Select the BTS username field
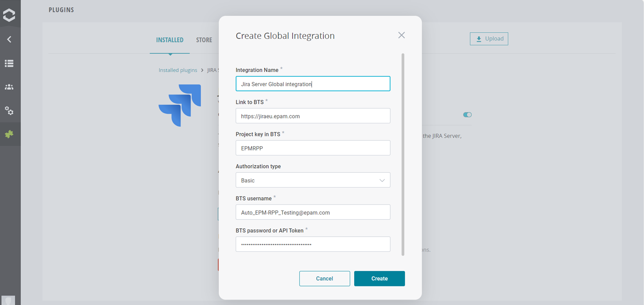This screenshot has width=644, height=305. 313,212
